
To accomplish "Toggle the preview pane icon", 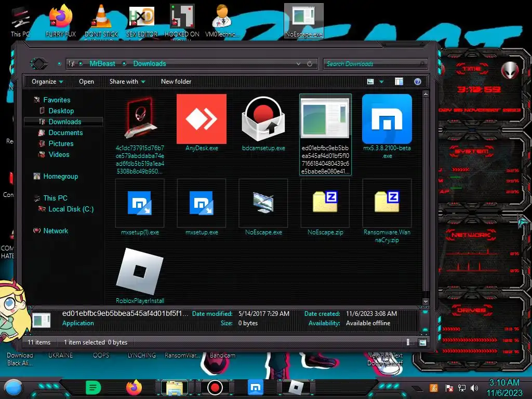I will pos(399,82).
